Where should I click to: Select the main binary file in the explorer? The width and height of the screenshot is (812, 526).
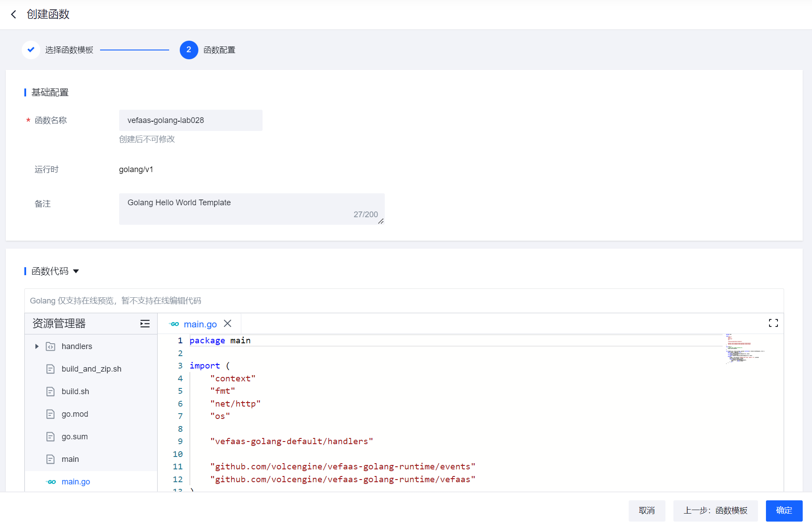point(70,459)
